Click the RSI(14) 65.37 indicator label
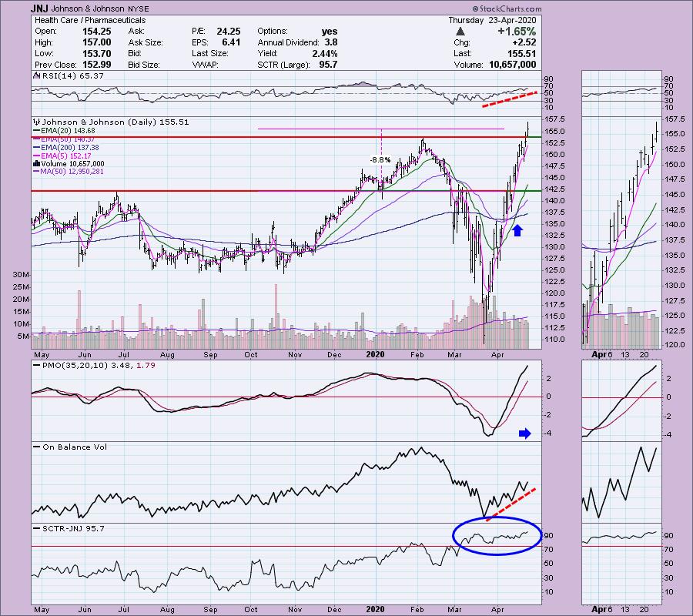This screenshot has width=693, height=616. [72, 76]
